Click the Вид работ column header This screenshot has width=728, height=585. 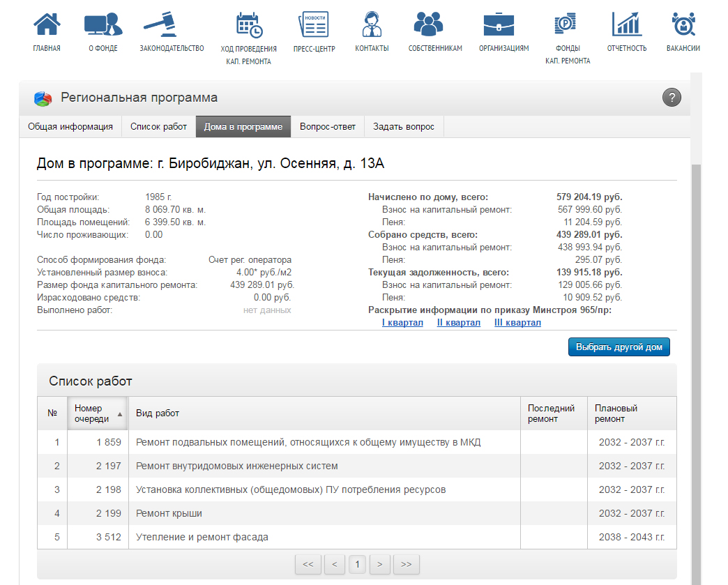[324, 413]
